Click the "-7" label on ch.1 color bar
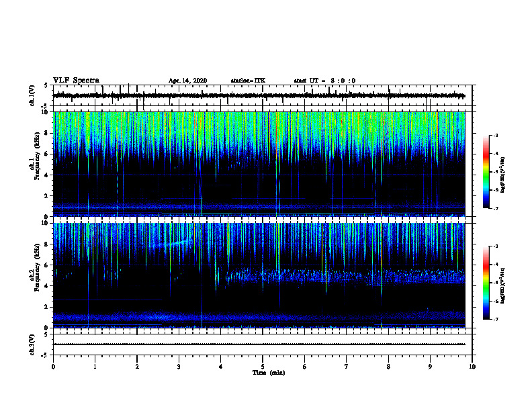The width and height of the screenshot is (532, 411). (496, 208)
